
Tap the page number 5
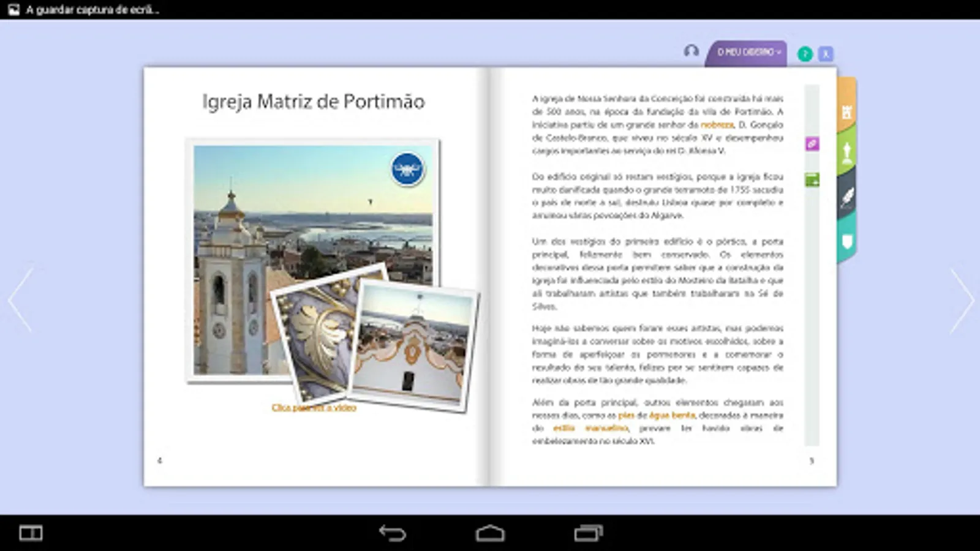(x=812, y=460)
